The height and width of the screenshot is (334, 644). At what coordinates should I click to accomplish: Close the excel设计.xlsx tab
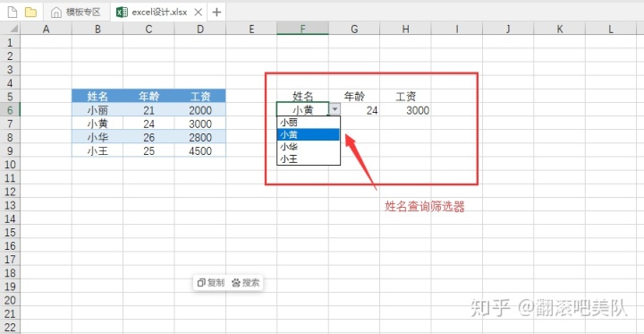pos(198,13)
